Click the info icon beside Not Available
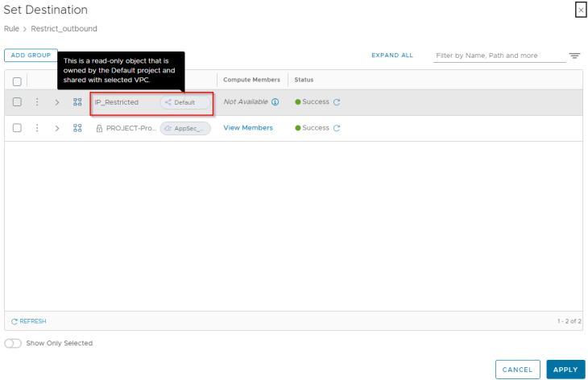The width and height of the screenshot is (588, 380). click(275, 102)
